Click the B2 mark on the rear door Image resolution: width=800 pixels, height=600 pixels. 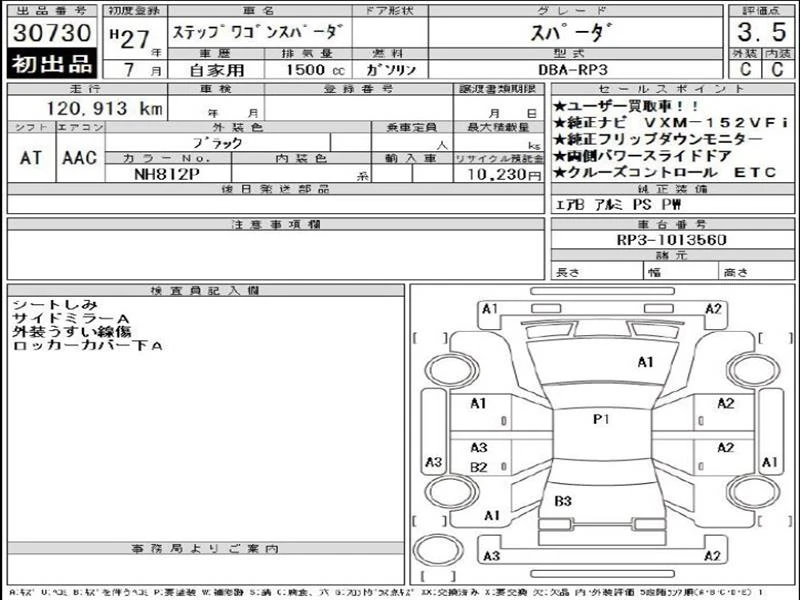pos(479,467)
